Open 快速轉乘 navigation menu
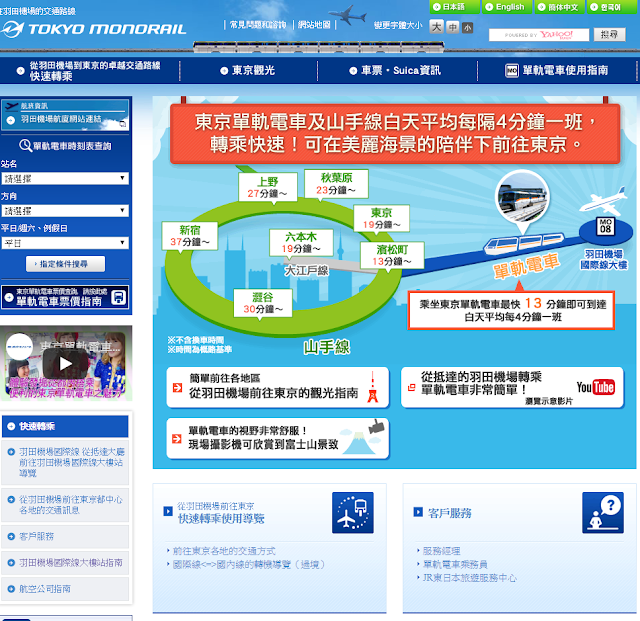The width and height of the screenshot is (640, 621). [89, 71]
